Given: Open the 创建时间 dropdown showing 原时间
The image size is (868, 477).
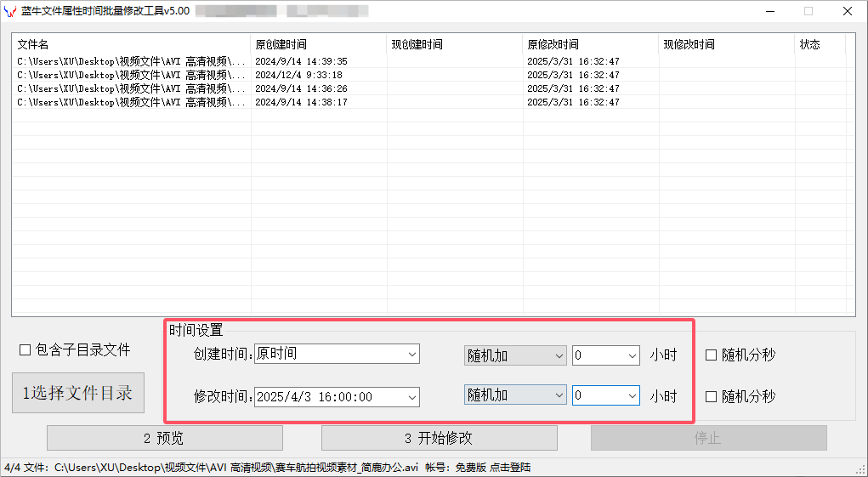Looking at the screenshot, I should tap(337, 355).
